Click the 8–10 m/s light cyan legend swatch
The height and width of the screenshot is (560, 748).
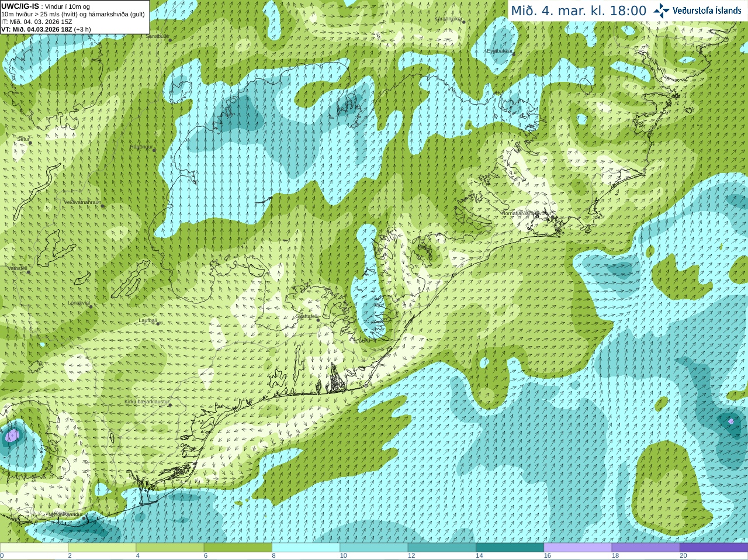point(306,548)
